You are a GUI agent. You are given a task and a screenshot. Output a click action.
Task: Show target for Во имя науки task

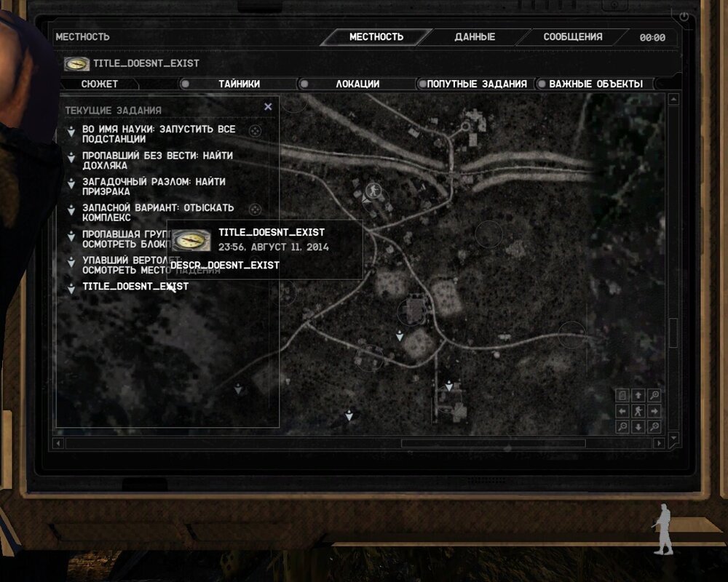point(255,132)
